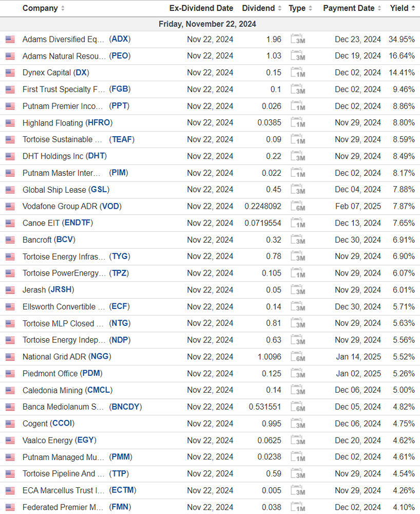Click the flag icon beside Global Ship Lease
420x514 pixels.
pyautogui.click(x=10, y=190)
